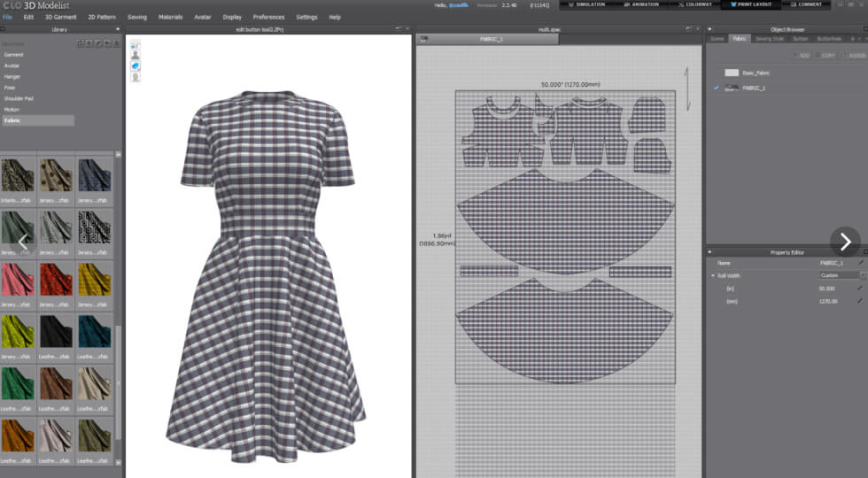Switch to Simulation mode
Image resolution: width=868 pixels, height=478 pixels.
[x=585, y=4]
